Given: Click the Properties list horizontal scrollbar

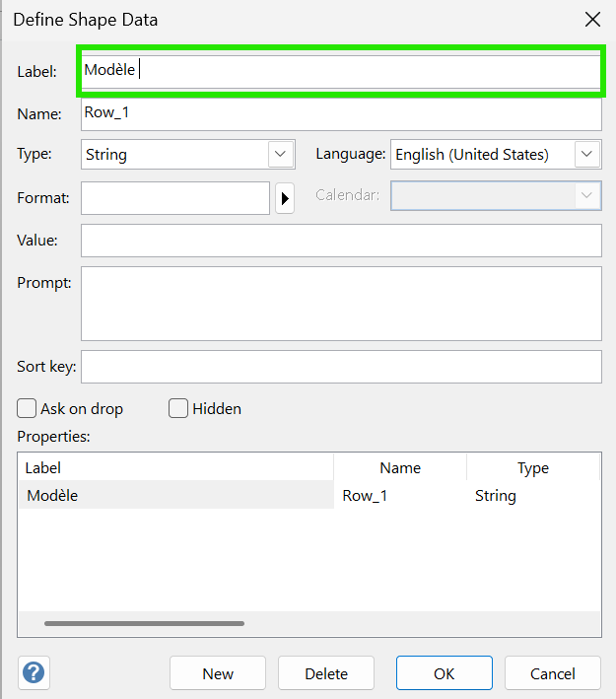Looking at the screenshot, I should tap(145, 623).
